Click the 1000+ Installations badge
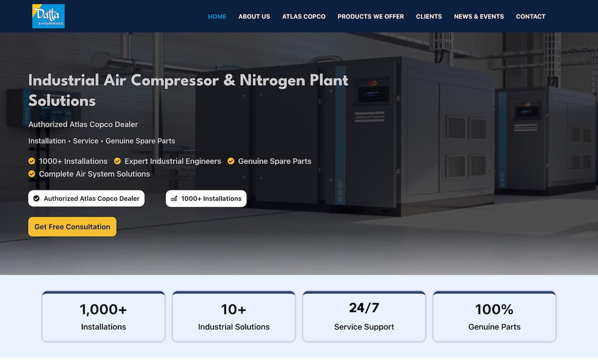Viewport: 598px width, 364px height. point(206,198)
